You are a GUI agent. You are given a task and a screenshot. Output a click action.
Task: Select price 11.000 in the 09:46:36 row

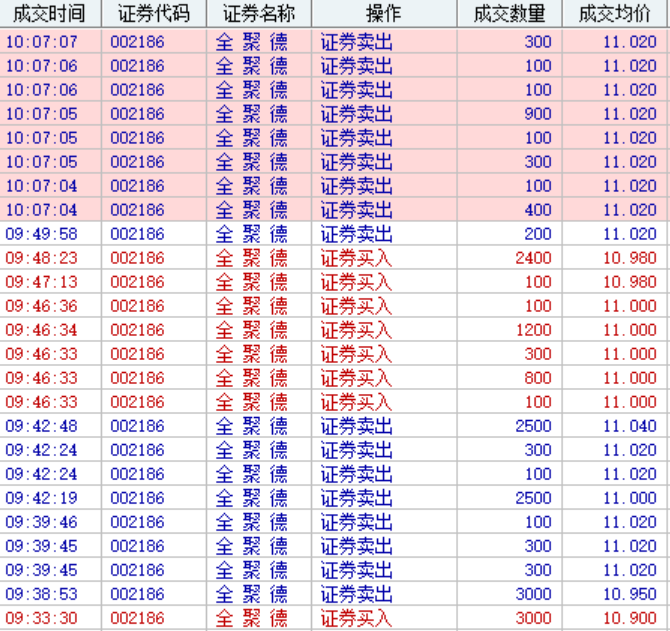coord(630,306)
